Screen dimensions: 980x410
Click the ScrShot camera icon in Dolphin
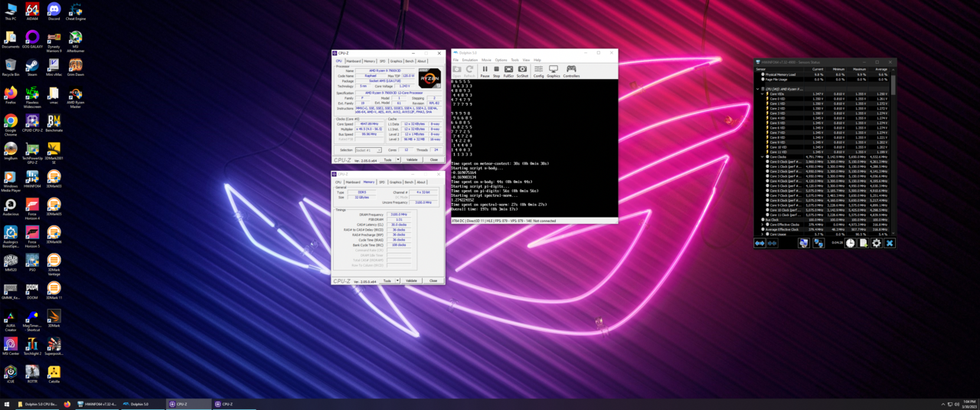pos(522,71)
